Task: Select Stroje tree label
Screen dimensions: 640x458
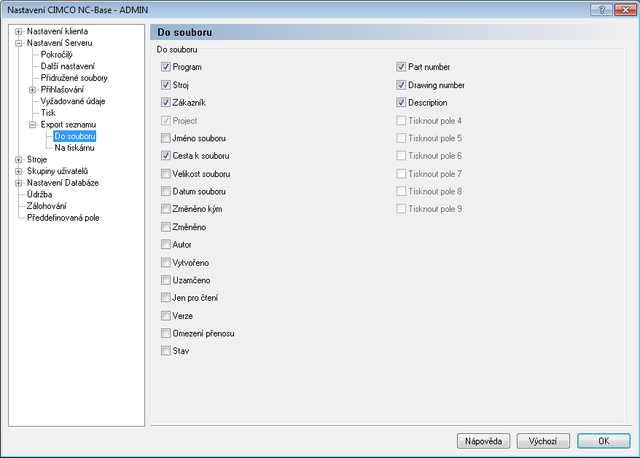Action: 37,160
